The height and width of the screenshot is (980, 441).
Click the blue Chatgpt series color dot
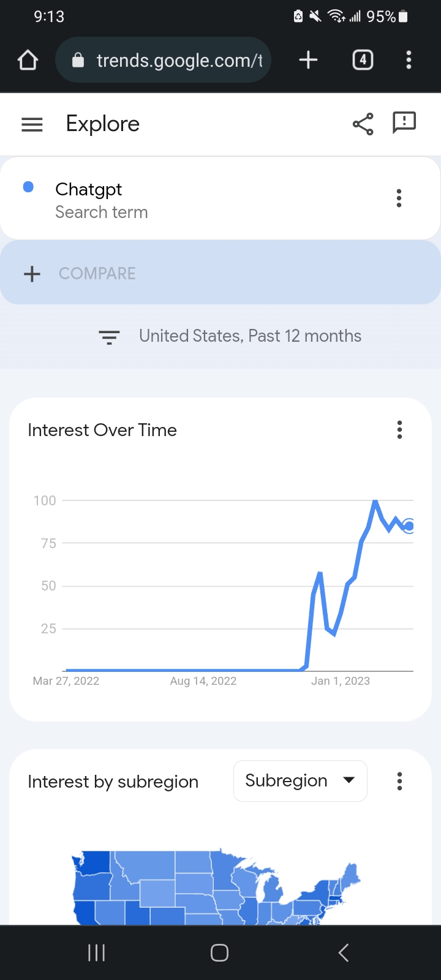(28, 187)
